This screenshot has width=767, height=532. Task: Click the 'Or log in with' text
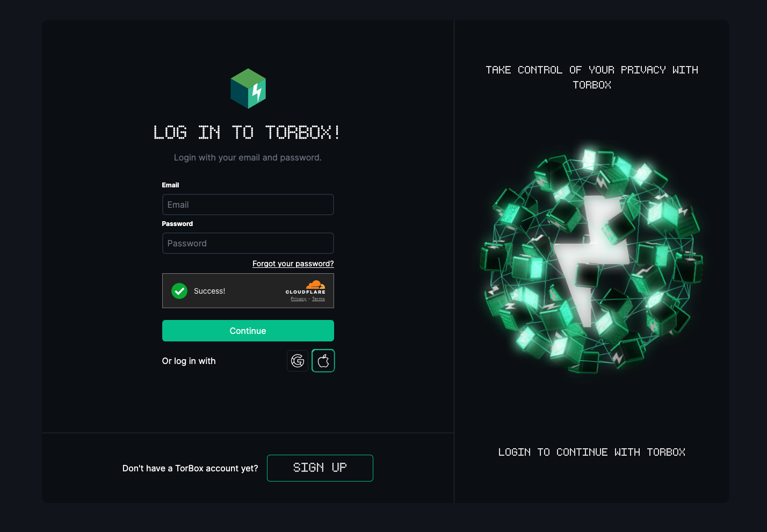point(189,361)
